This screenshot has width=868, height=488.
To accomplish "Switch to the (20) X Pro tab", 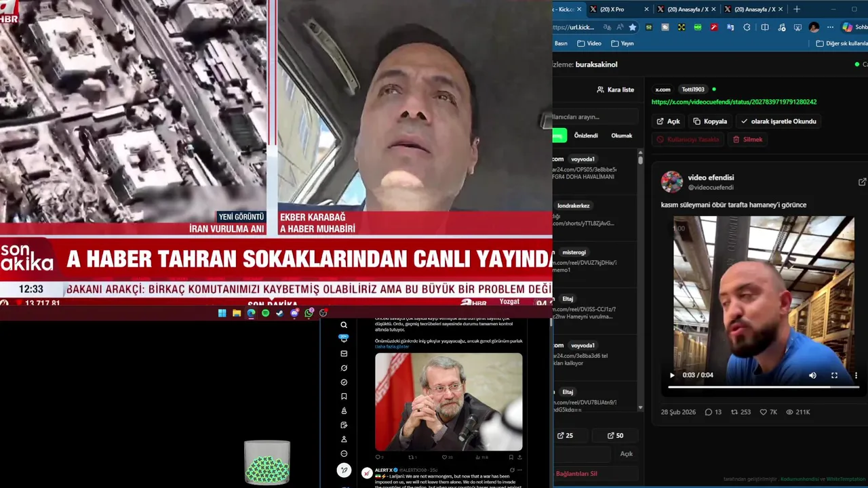I will tap(618, 9).
